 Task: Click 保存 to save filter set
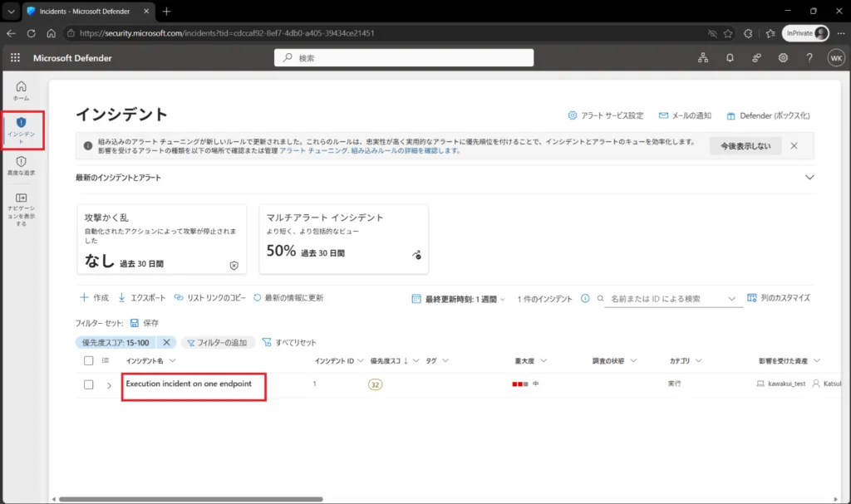tap(145, 323)
